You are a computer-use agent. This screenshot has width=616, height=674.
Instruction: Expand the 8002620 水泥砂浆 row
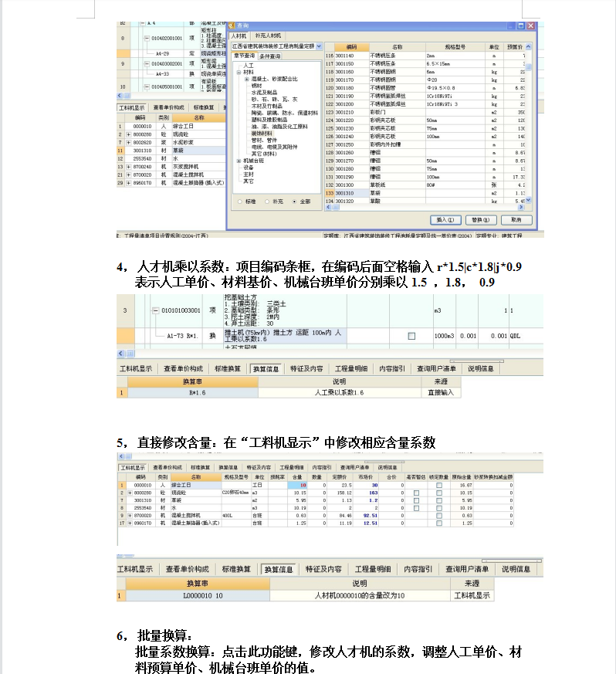128,142
